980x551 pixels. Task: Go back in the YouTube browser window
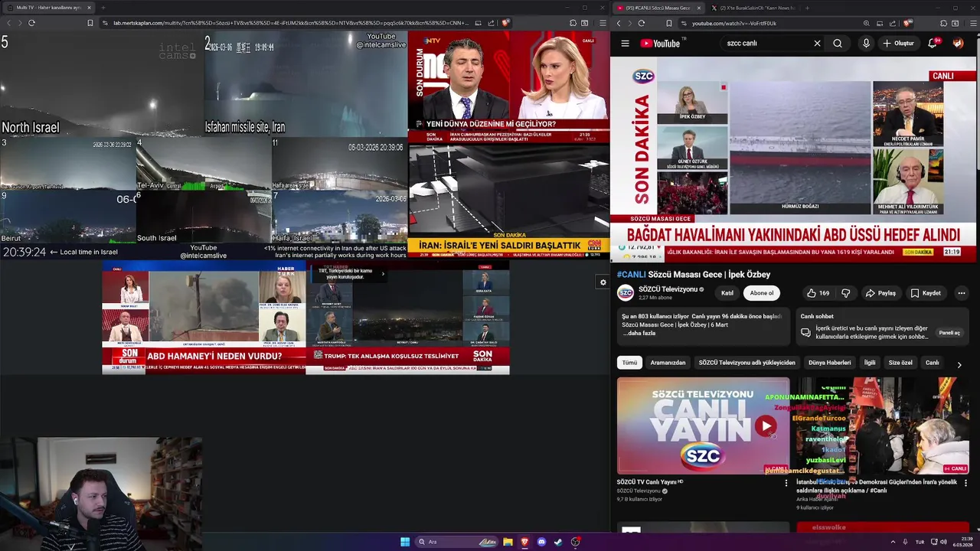click(x=619, y=23)
